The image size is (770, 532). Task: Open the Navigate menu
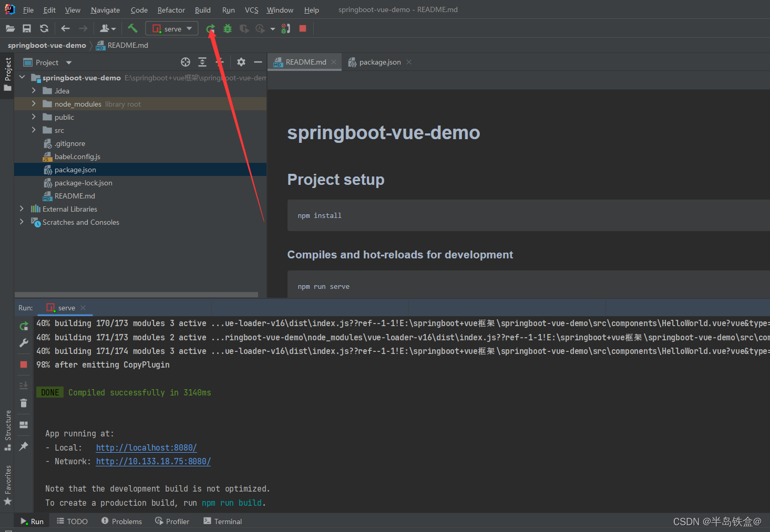105,10
